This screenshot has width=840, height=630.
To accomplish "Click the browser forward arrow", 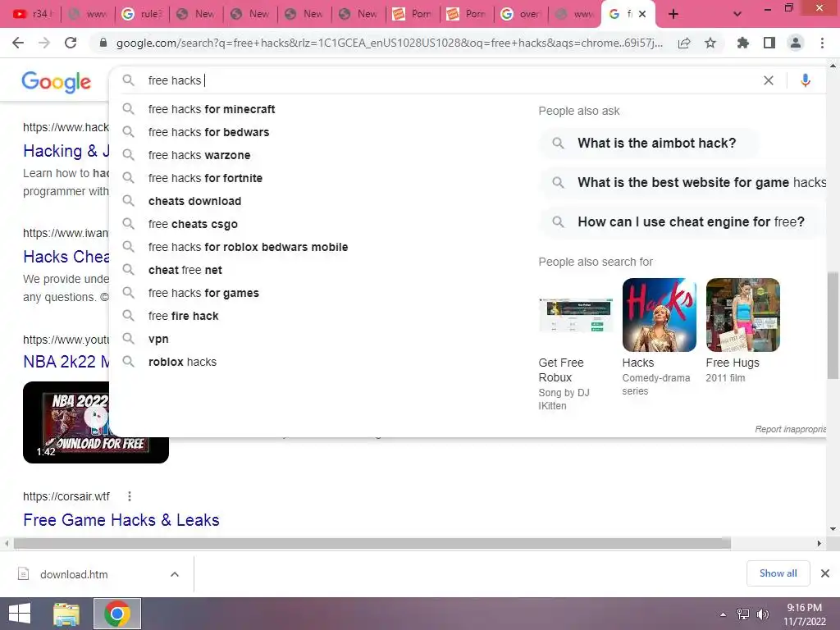I will 44,43.
